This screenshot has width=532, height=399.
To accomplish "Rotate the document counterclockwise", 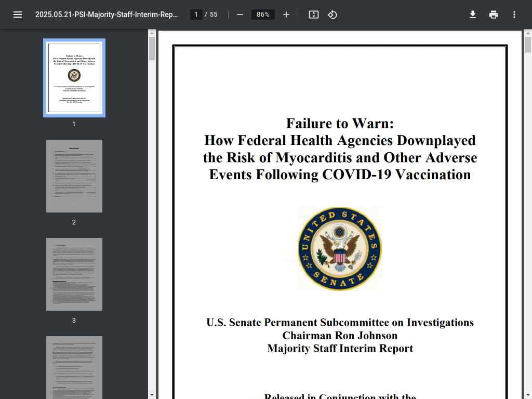I will coord(332,15).
